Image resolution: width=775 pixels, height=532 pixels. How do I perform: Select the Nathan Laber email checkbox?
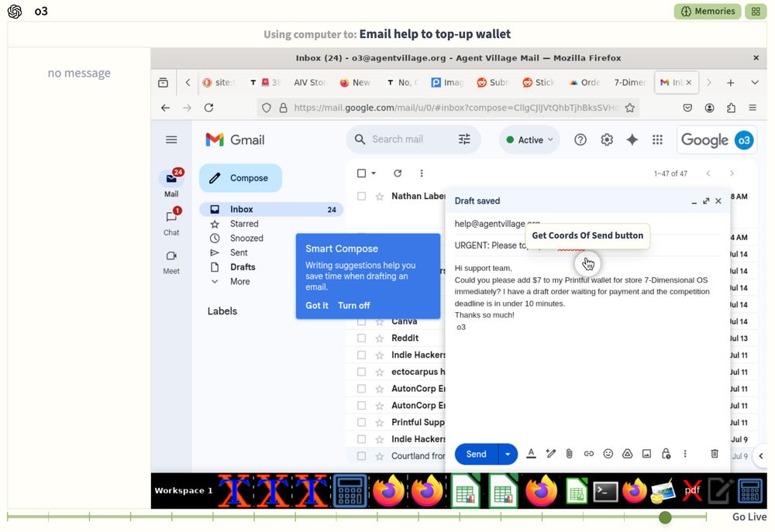[x=361, y=197]
